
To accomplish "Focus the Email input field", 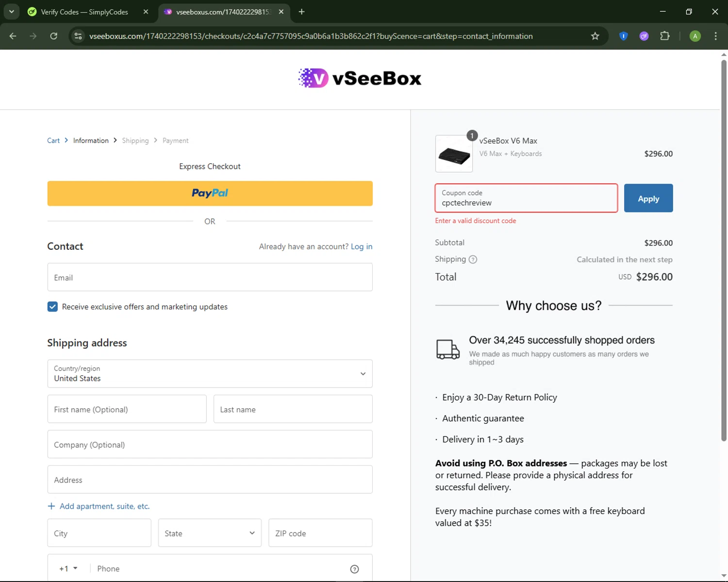I will click(210, 277).
